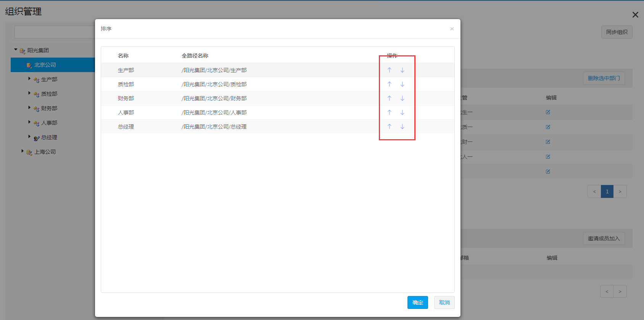Move 财务部 row up
Viewport: 644px width, 320px height.
point(390,98)
